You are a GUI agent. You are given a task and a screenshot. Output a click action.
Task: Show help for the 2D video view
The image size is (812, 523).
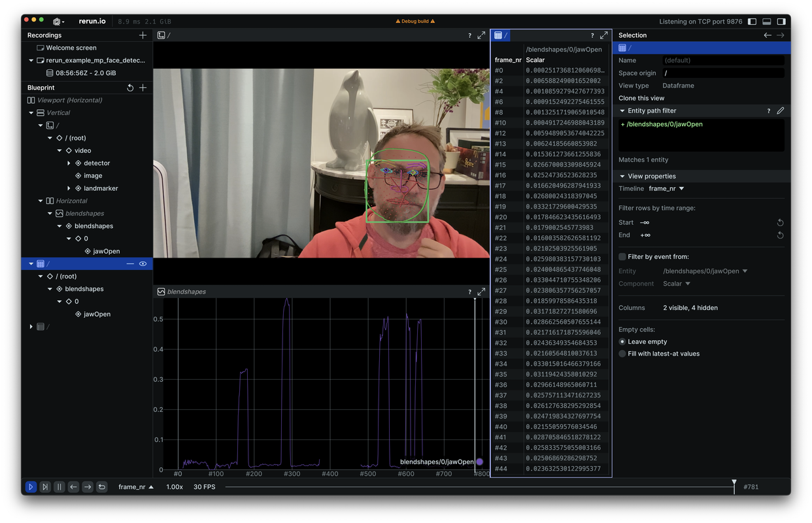469,35
